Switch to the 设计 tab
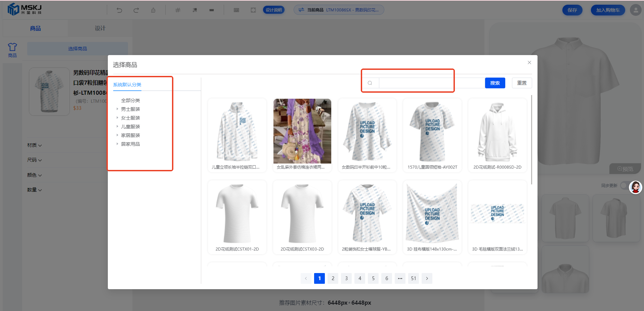 coord(100,28)
